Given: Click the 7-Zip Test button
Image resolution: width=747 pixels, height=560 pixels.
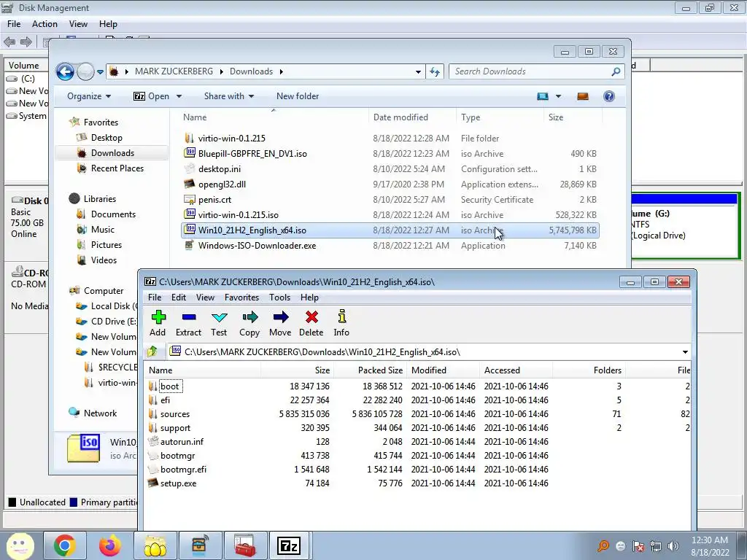Looking at the screenshot, I should click(x=219, y=323).
